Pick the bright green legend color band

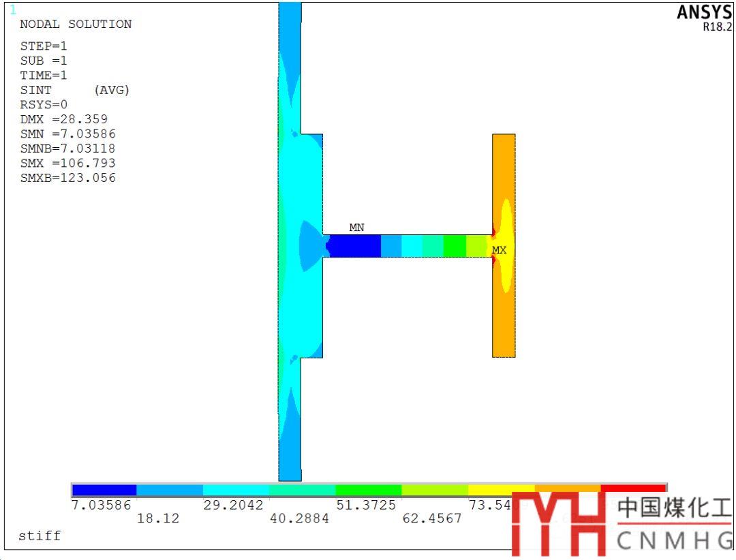(x=368, y=490)
